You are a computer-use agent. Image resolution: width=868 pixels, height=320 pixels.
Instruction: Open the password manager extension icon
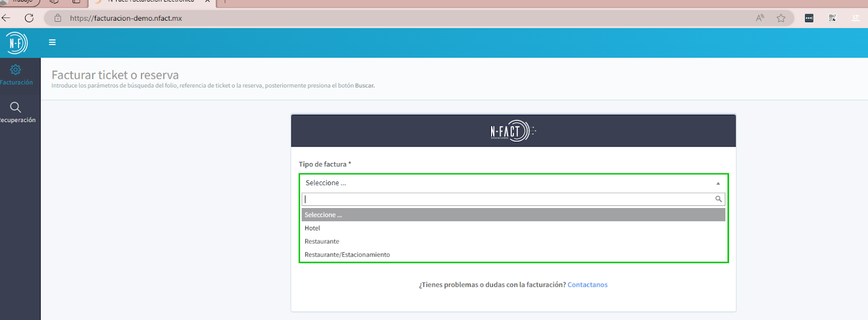[x=809, y=18]
